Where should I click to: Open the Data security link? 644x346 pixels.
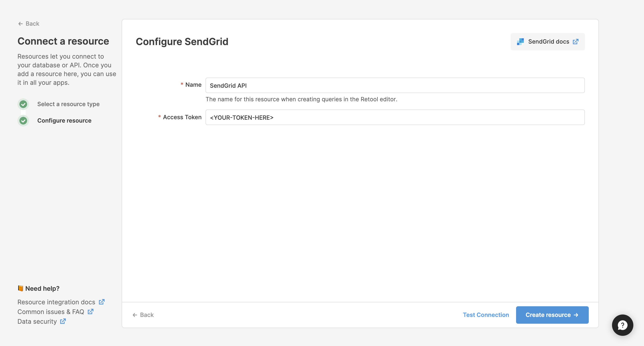click(37, 321)
